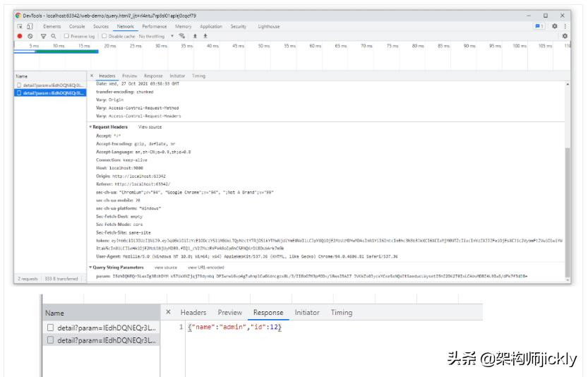Screen dimensions: 588x377
Task: Click the Host: localhost:9000 header row
Action: click(x=119, y=168)
